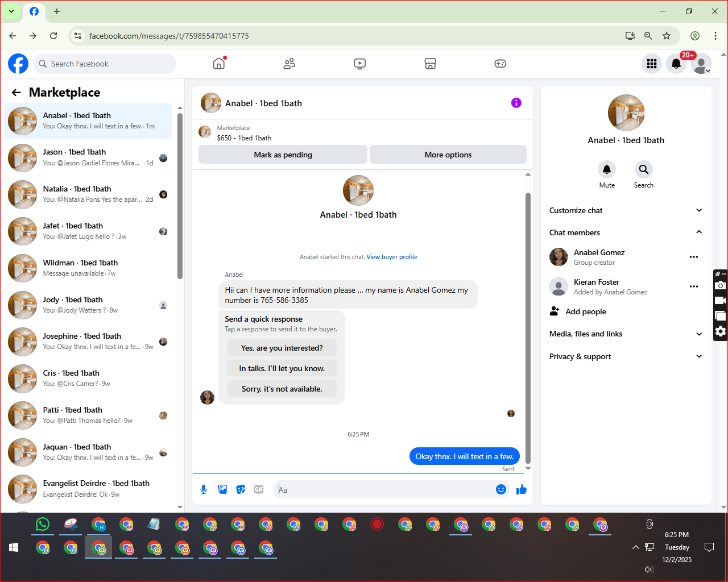Open notifications bell with 20+ badge
Viewport: 728px width, 582px height.
click(x=676, y=64)
